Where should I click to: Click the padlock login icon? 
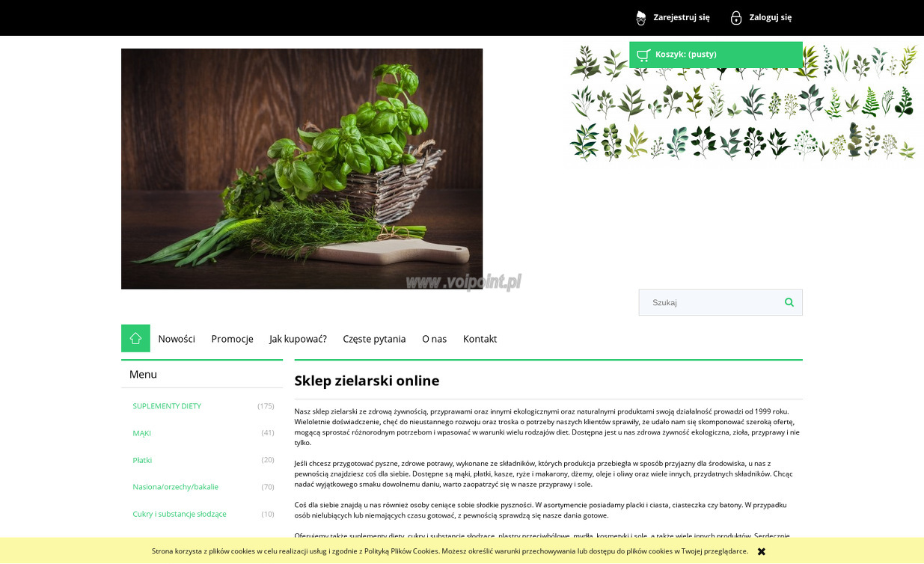click(x=736, y=17)
